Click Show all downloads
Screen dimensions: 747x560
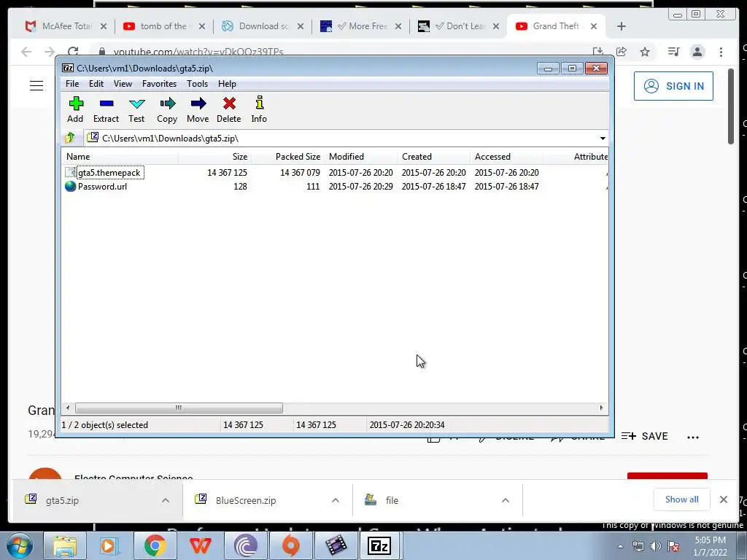point(682,499)
